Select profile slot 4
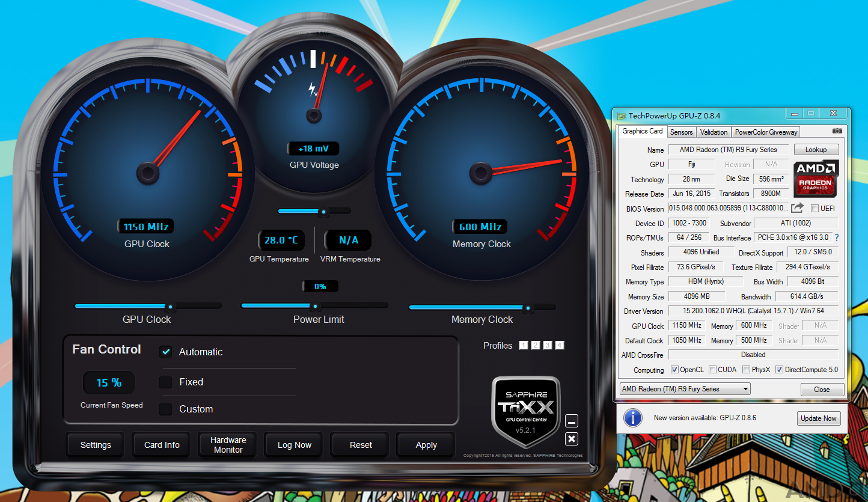Viewport: 868px width, 502px height. click(560, 345)
